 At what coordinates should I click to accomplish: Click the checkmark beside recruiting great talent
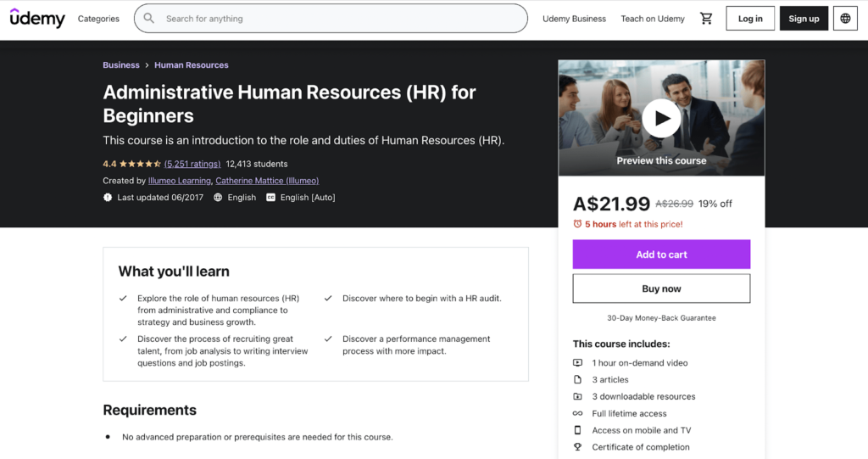point(123,339)
